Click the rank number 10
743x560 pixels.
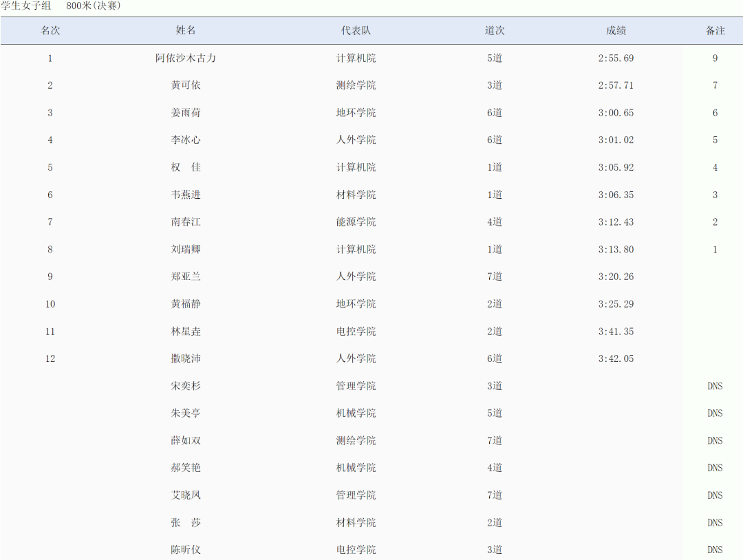pyautogui.click(x=50, y=304)
